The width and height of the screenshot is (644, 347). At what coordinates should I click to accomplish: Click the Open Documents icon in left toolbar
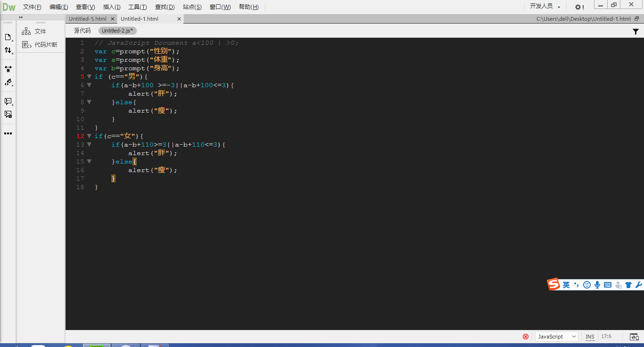click(8, 37)
